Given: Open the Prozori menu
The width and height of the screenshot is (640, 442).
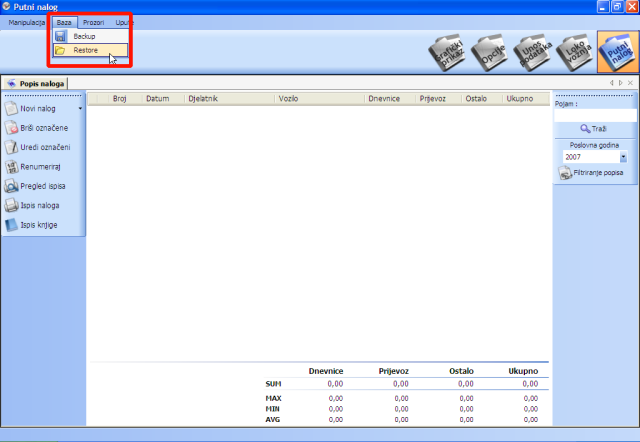Looking at the screenshot, I should [93, 22].
